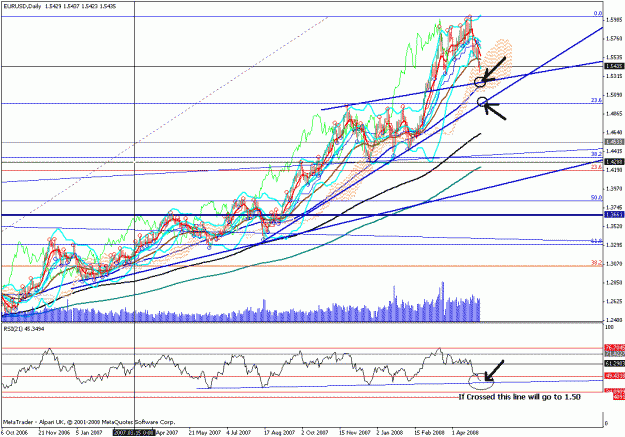Click the '6 Oct 2006' date label
The width and height of the screenshot is (625, 437).
[x=15, y=433]
